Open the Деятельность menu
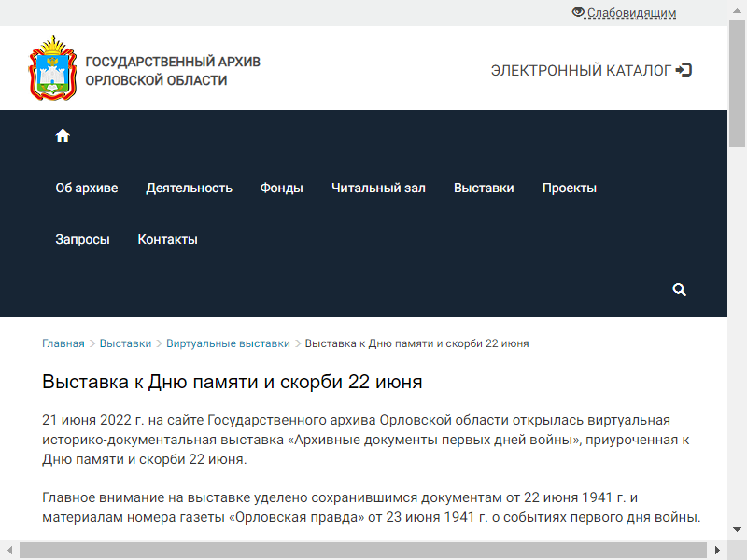 [x=190, y=188]
